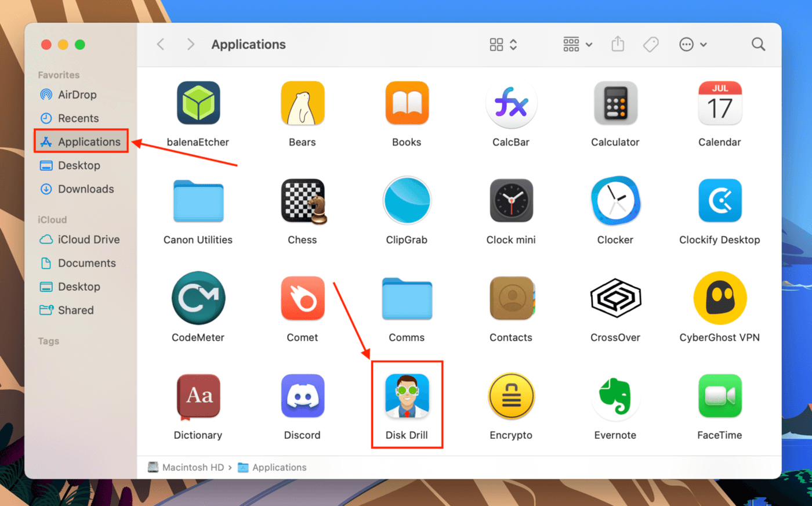Click the Favorites sidebar heading
The image size is (812, 506).
click(x=59, y=75)
